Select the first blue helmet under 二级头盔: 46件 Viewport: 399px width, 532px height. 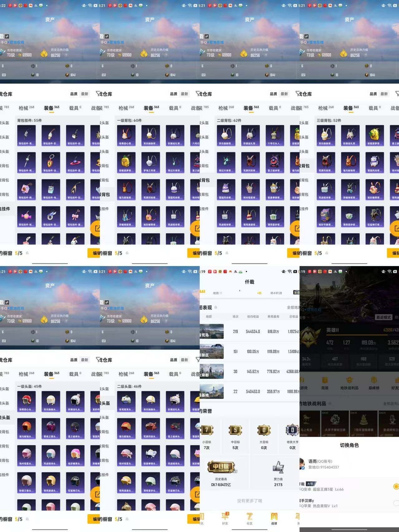[126, 401]
